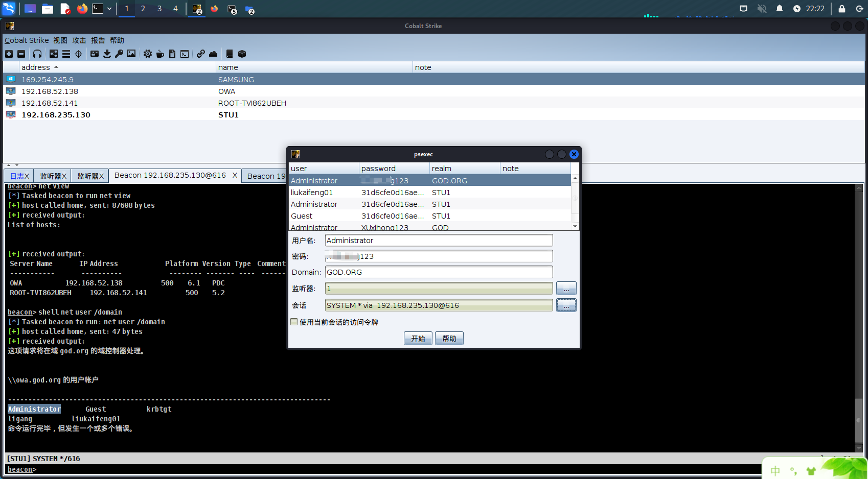This screenshot has height=479, width=868.
Task: Toggle use current session access token checkbox
Action: (294, 322)
